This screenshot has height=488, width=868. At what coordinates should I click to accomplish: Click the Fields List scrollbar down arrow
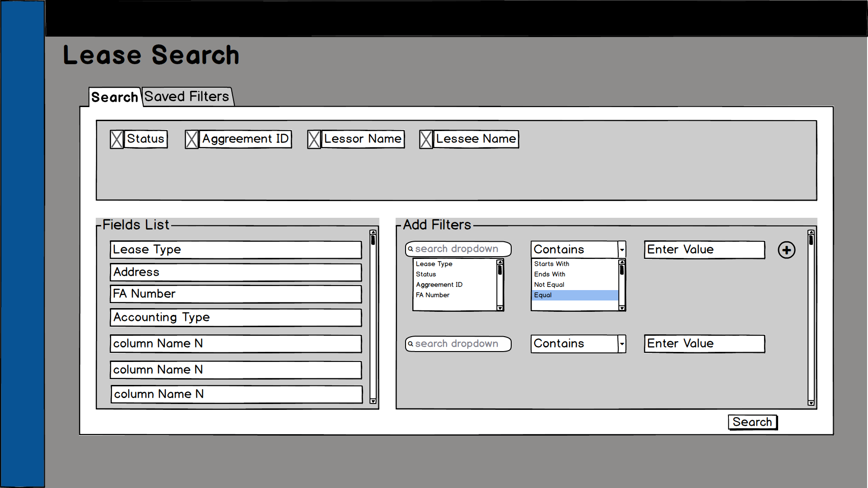[x=373, y=401]
